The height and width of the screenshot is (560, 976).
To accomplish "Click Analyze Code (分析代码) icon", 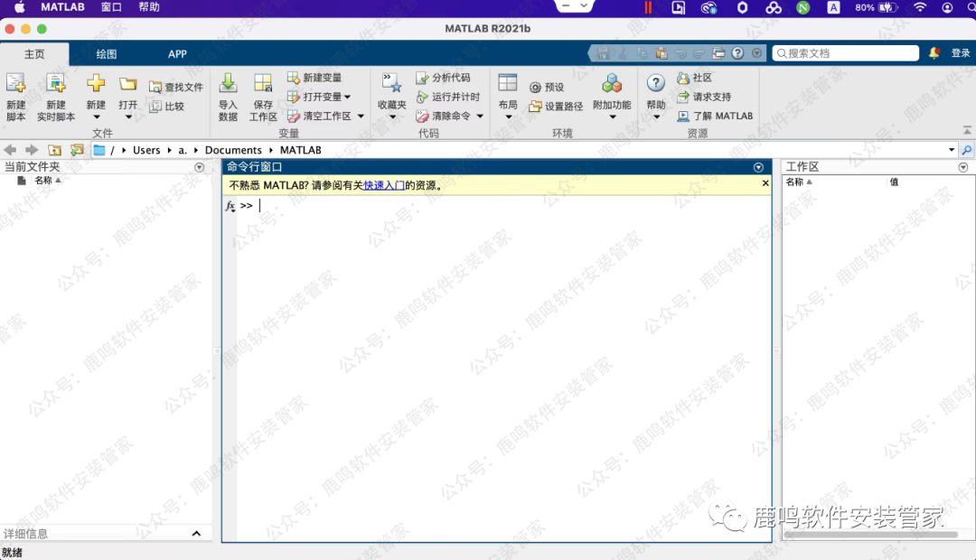I will point(443,79).
